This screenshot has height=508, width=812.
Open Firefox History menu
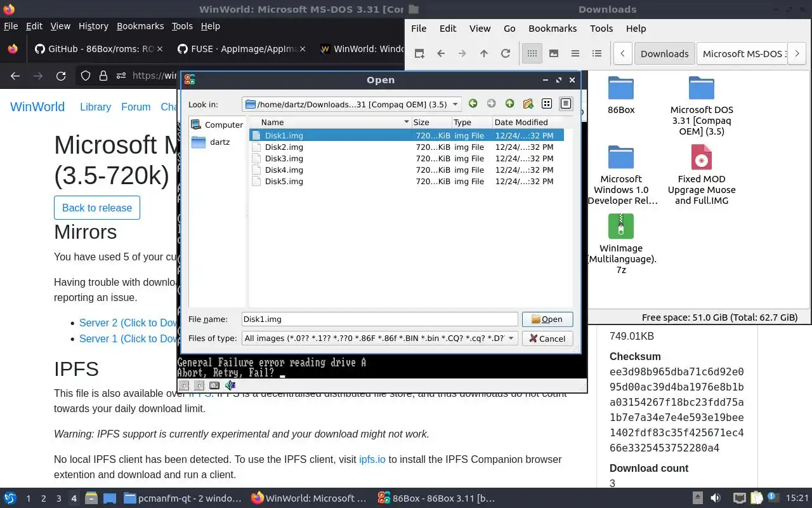point(93,26)
